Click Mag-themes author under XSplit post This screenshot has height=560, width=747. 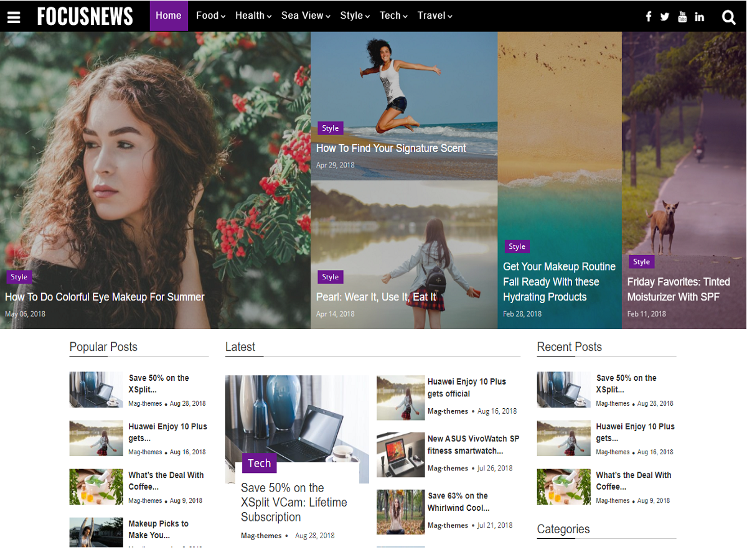point(261,535)
